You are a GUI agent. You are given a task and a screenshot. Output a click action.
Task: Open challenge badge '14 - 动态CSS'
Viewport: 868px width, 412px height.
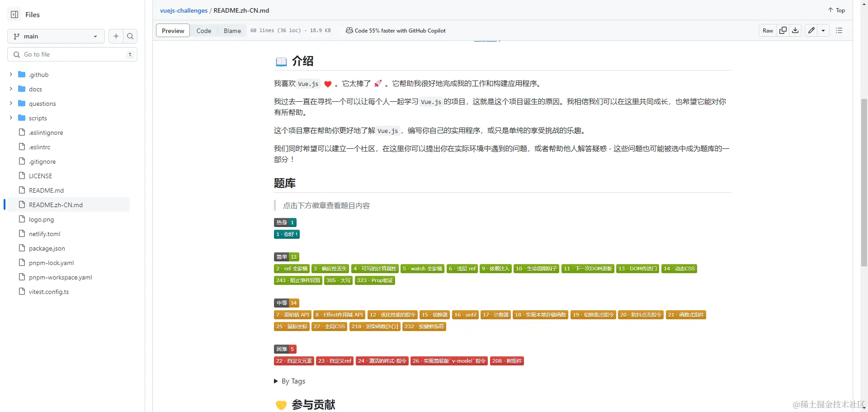pyautogui.click(x=679, y=269)
